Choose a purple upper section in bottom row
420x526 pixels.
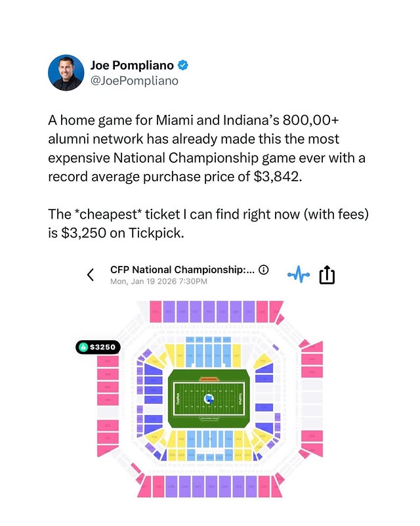209,489
